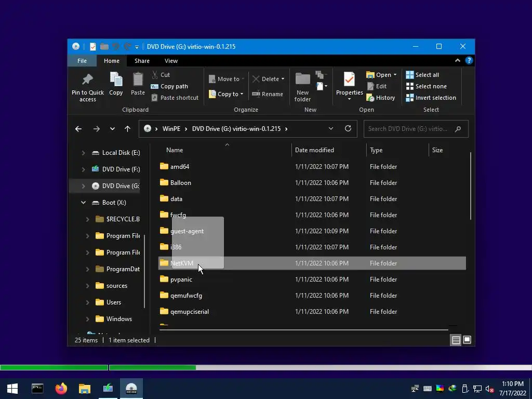Image resolution: width=532 pixels, height=399 pixels.
Task: Rename the selected folder
Action: click(x=268, y=94)
